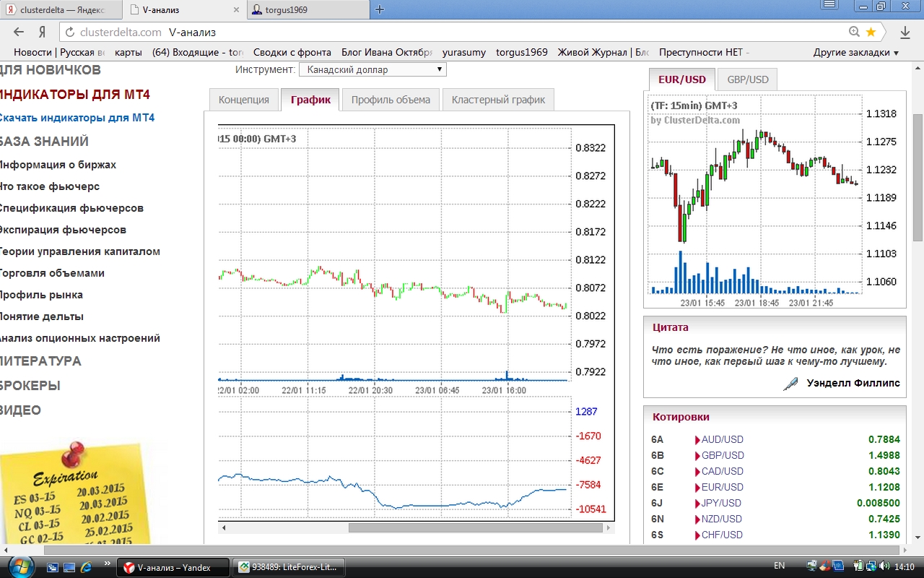Open Скачать индикаторы для МТ4 link
Viewport: 924px width, 578px height.
[x=77, y=118]
